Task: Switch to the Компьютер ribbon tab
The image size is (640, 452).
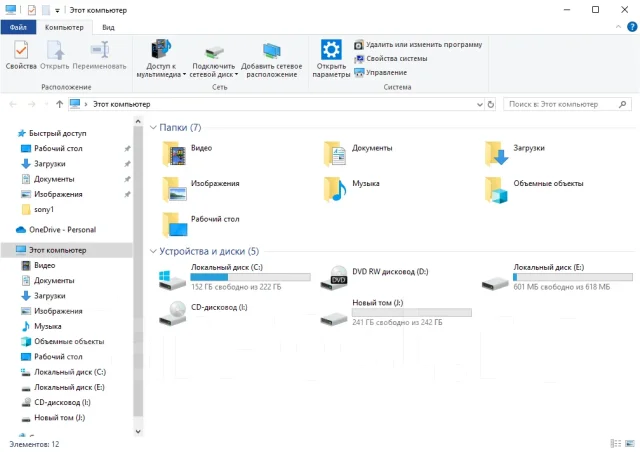Action: [64, 27]
